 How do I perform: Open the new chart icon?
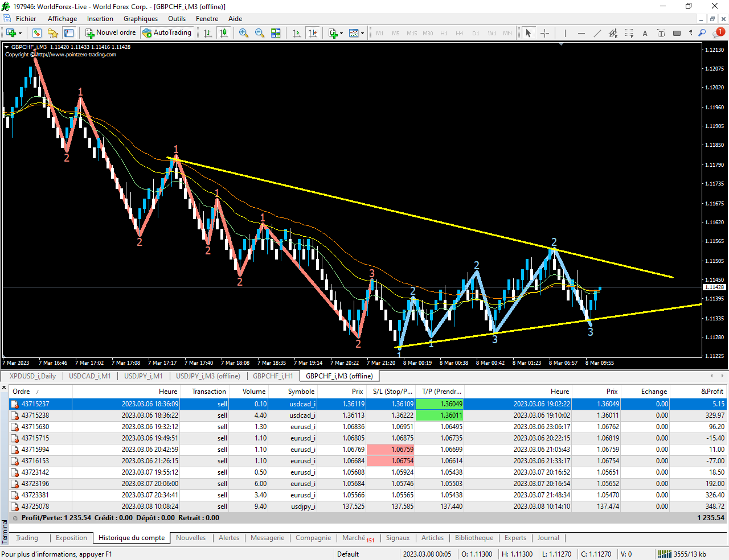click(x=11, y=33)
